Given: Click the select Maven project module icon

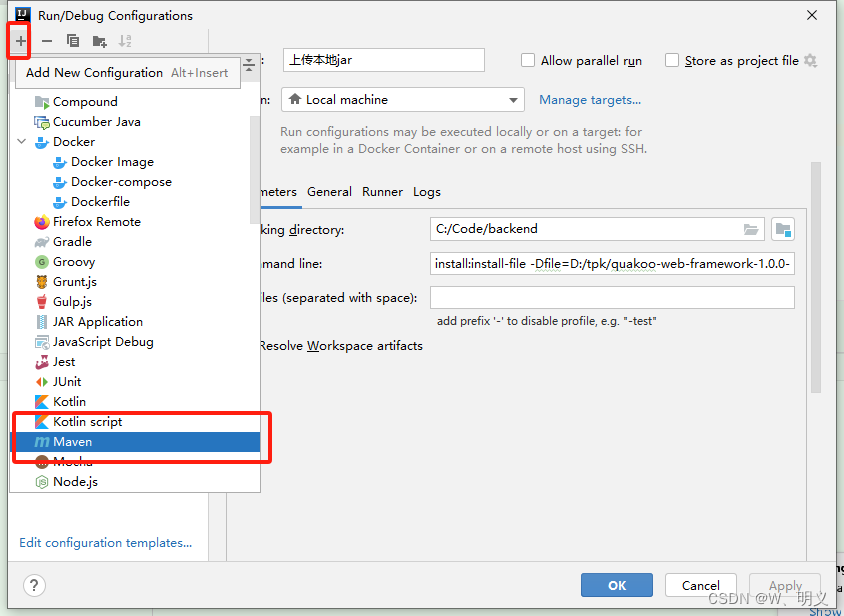Looking at the screenshot, I should (783, 229).
